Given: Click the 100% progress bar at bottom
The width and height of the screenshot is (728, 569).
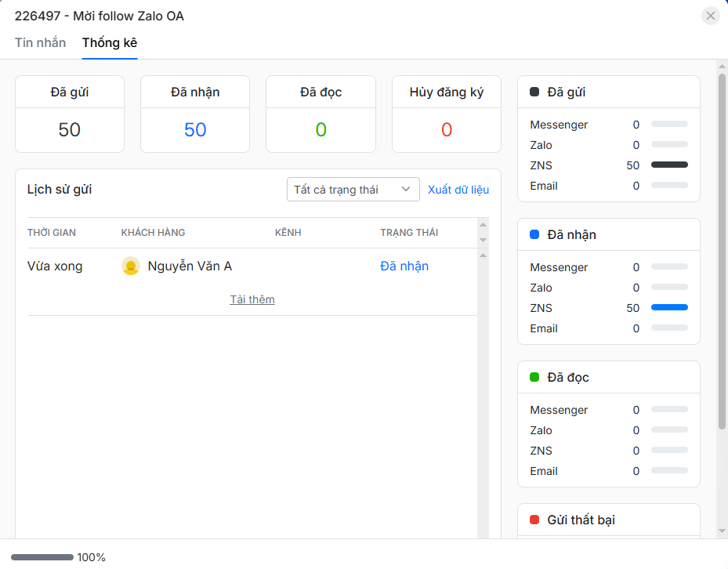Looking at the screenshot, I should click(x=42, y=557).
